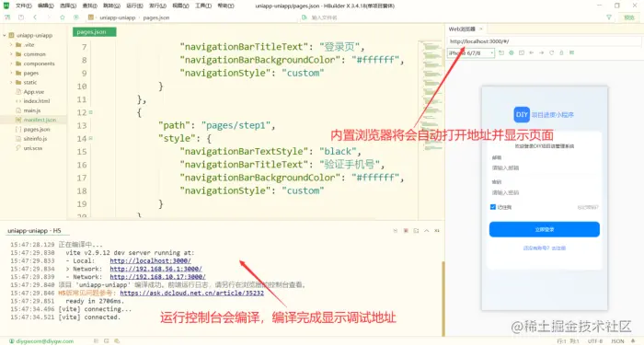Open main.js in the project tree
The height and width of the screenshot is (346, 644).
(x=31, y=110)
